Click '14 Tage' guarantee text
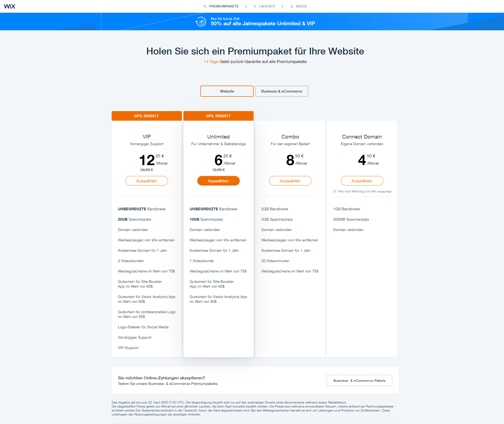 tap(211, 62)
